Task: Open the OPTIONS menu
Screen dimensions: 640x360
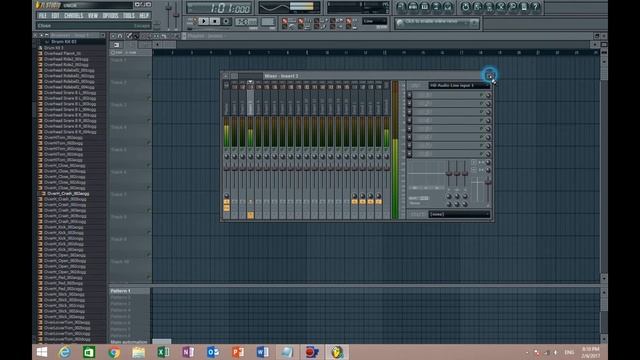Action: (x=110, y=16)
